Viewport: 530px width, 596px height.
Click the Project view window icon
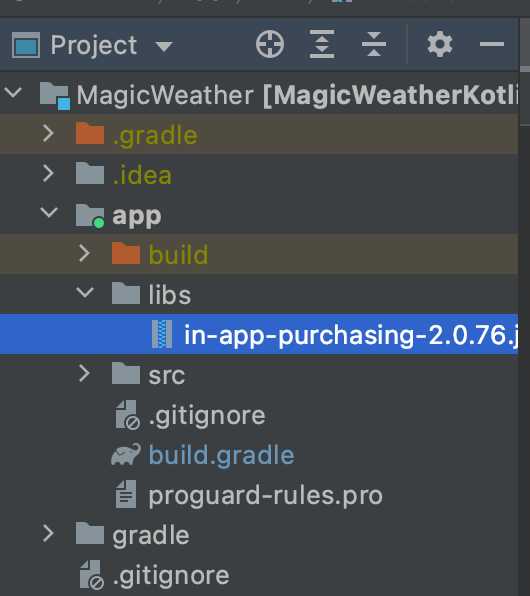coord(26,45)
